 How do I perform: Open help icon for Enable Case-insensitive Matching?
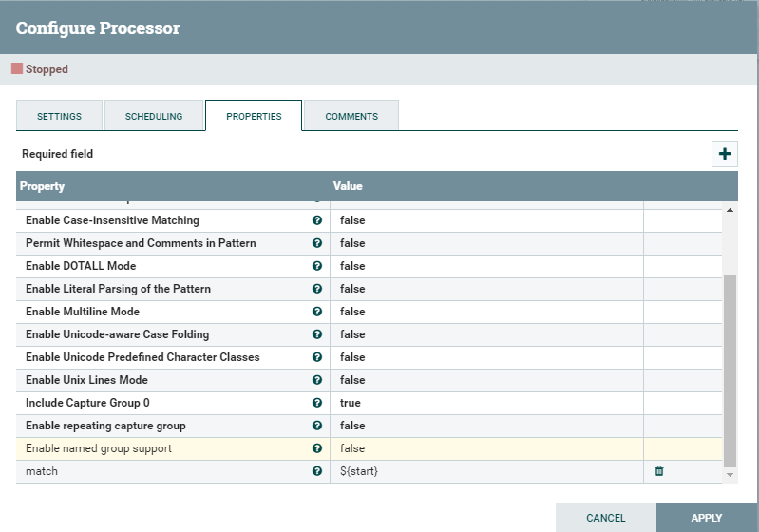click(317, 220)
